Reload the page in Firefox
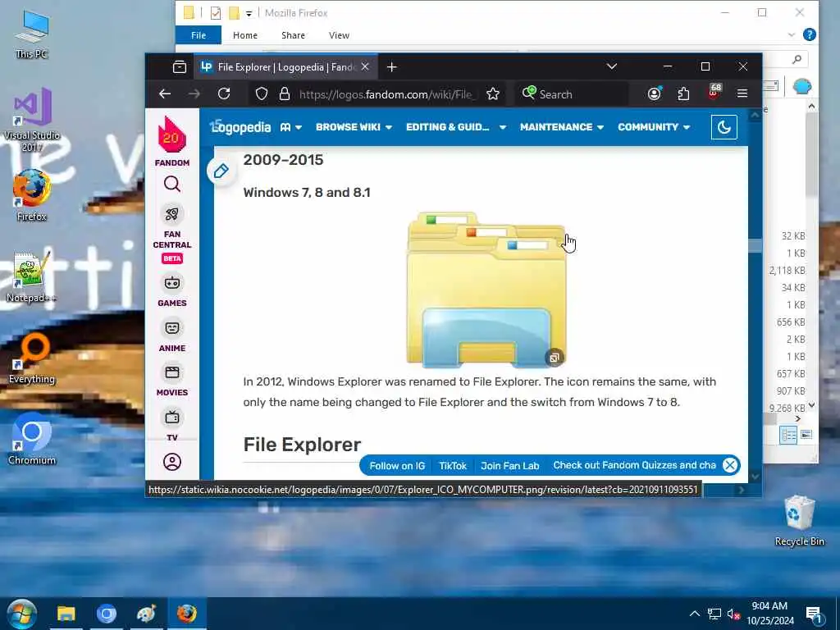Screen dimensions: 840x630 [224, 94]
